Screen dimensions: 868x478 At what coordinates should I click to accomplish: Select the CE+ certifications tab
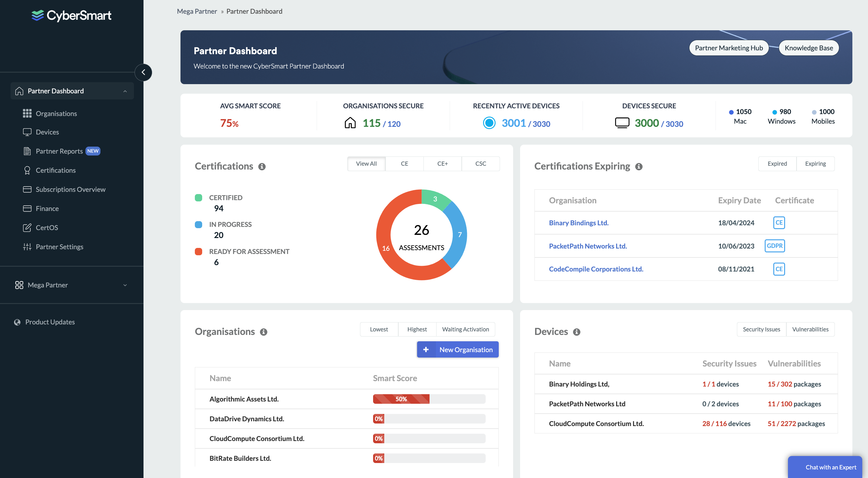coord(442,163)
